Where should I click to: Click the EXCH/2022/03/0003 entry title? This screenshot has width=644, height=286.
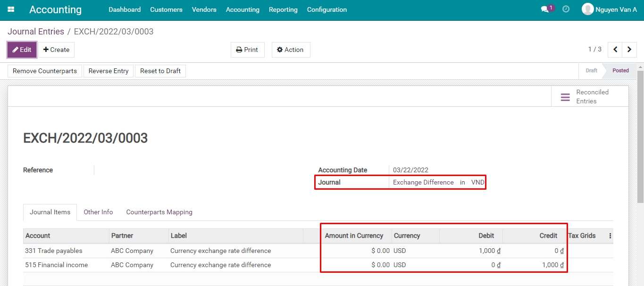click(x=85, y=138)
